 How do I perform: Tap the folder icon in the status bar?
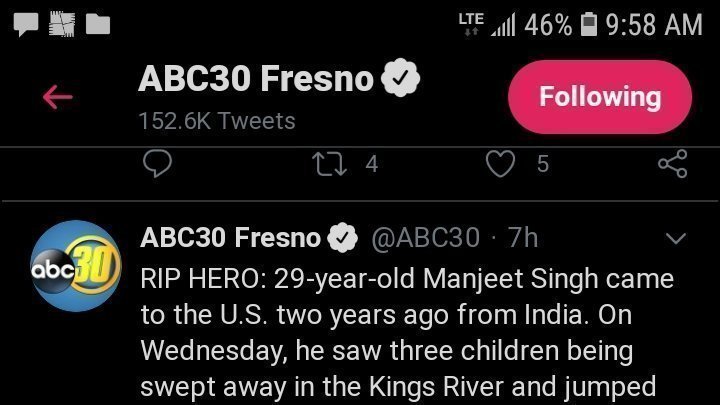coord(98,23)
